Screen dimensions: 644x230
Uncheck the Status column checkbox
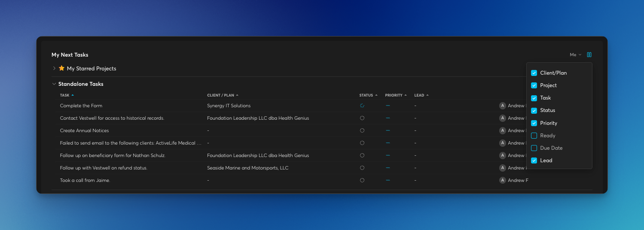click(534, 110)
